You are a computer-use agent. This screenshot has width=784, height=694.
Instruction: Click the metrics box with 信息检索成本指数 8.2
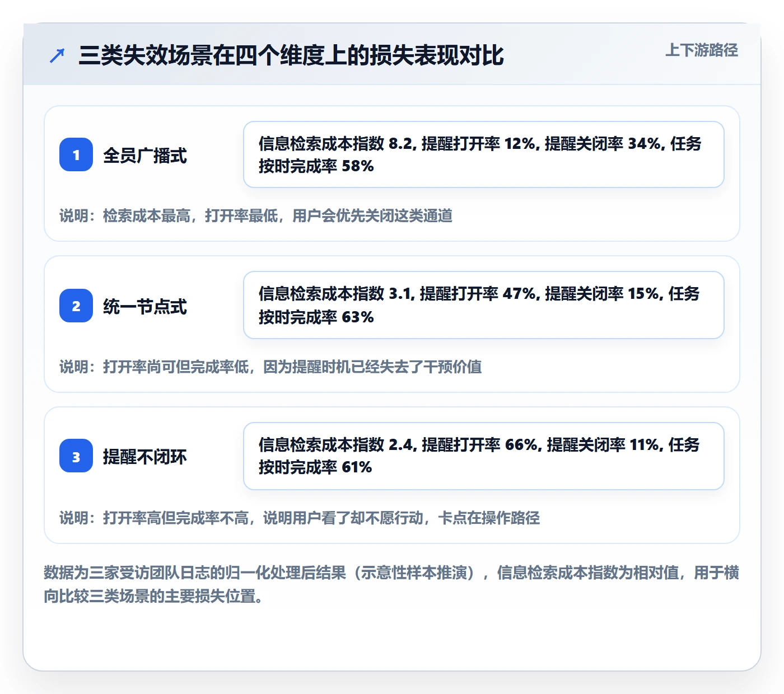click(484, 154)
